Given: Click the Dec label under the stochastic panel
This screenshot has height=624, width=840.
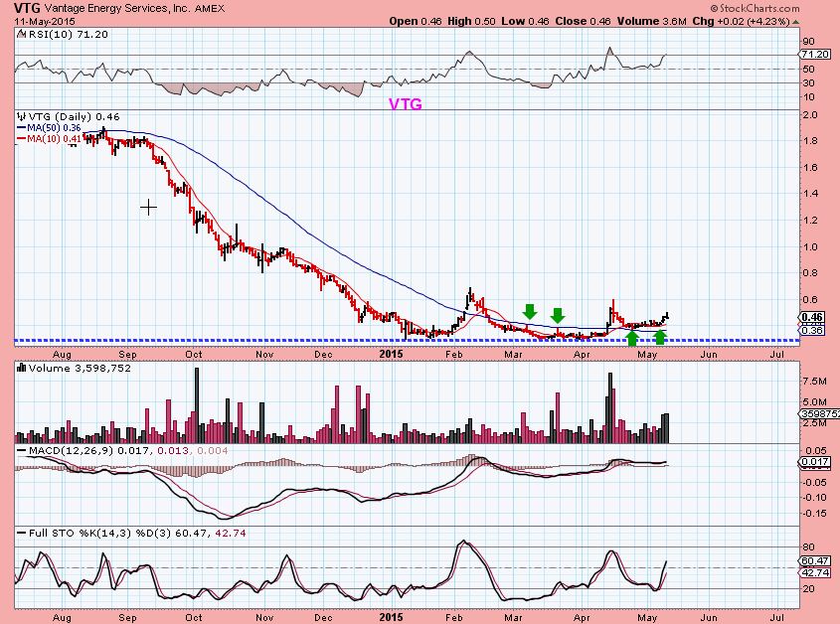Looking at the screenshot, I should 323,617.
